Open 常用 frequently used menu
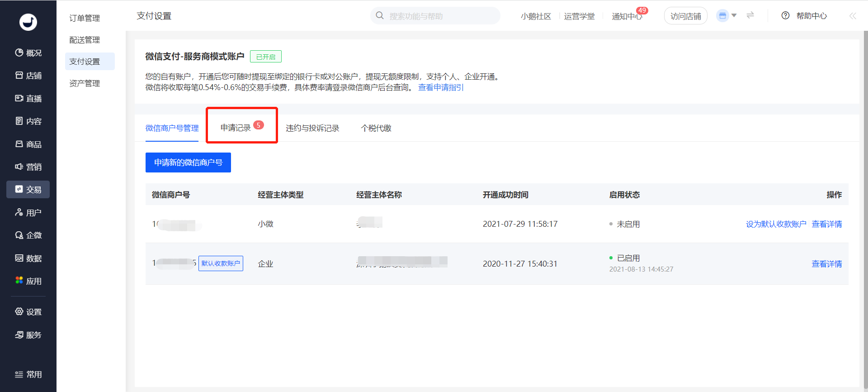 [x=28, y=374]
